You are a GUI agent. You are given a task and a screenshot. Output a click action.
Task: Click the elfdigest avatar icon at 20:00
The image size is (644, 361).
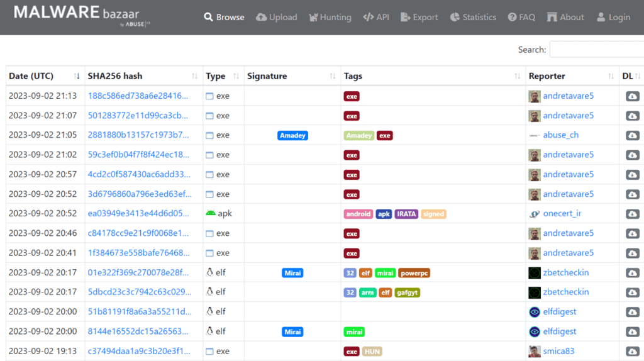pyautogui.click(x=535, y=312)
